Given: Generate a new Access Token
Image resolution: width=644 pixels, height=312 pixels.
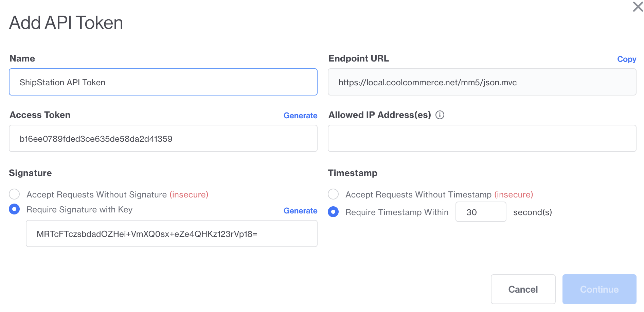Looking at the screenshot, I should tap(300, 116).
